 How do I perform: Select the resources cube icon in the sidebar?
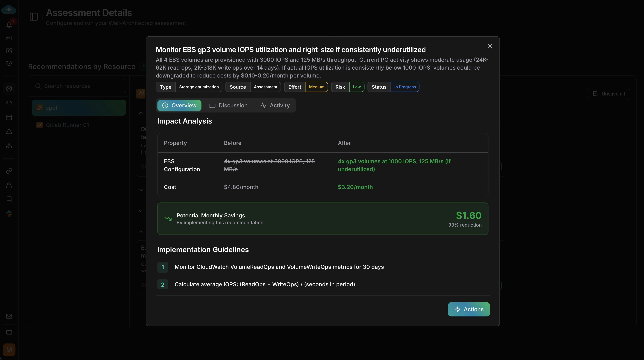(x=9, y=89)
